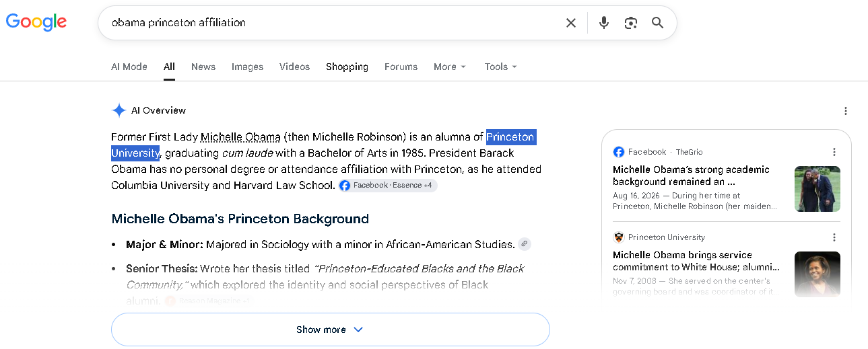Click the Senior Thesis bullet label
The width and height of the screenshot is (868, 349).
click(x=162, y=268)
